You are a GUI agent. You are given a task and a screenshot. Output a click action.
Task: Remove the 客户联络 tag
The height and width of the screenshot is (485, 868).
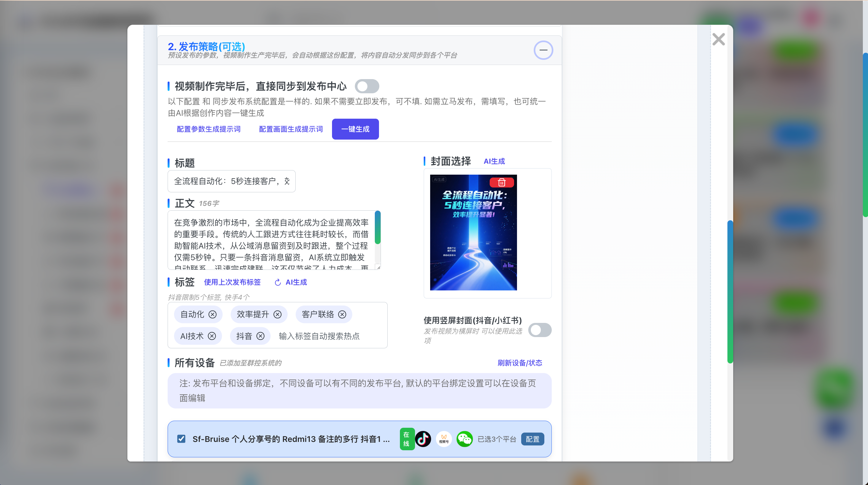(342, 314)
